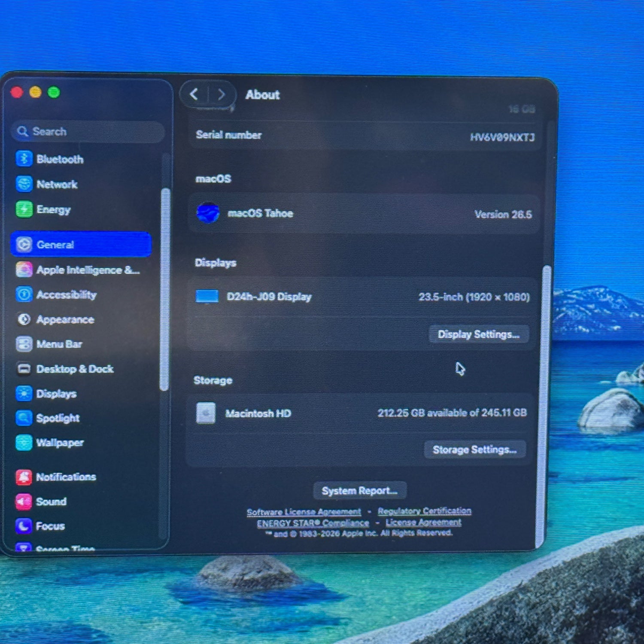
Task: Select Energy in the sidebar
Action: 82,210
